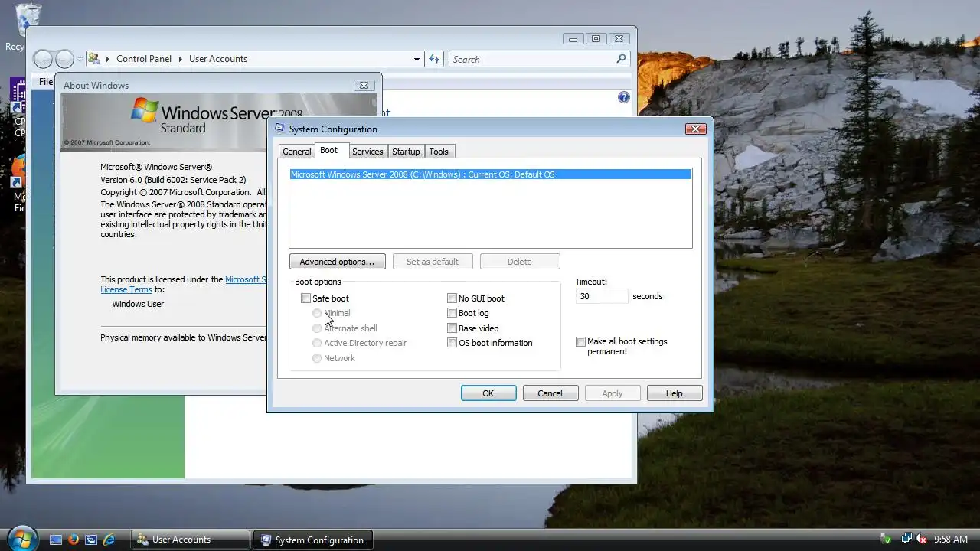980x551 pixels.
Task: Open Help in System Configuration
Action: click(x=675, y=393)
